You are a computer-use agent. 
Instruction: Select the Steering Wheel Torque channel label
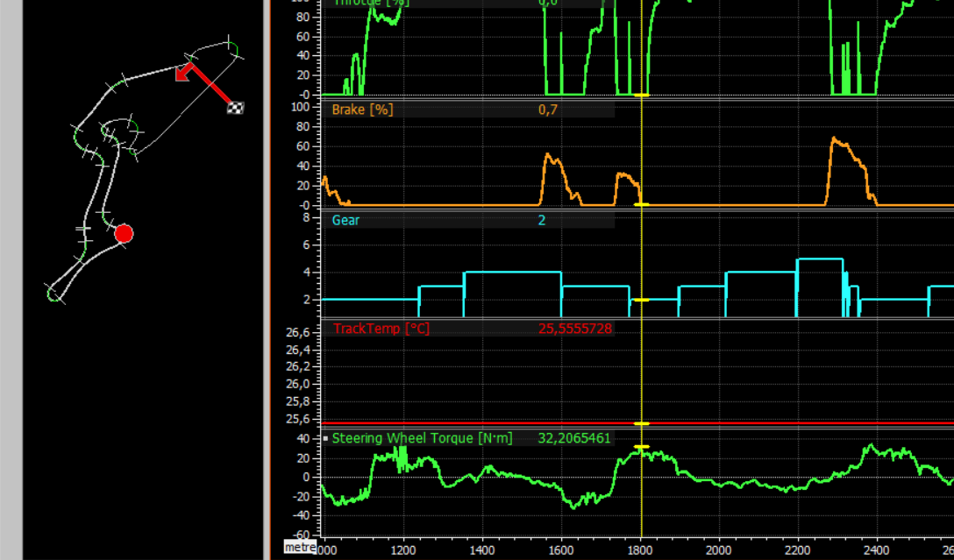click(x=422, y=438)
